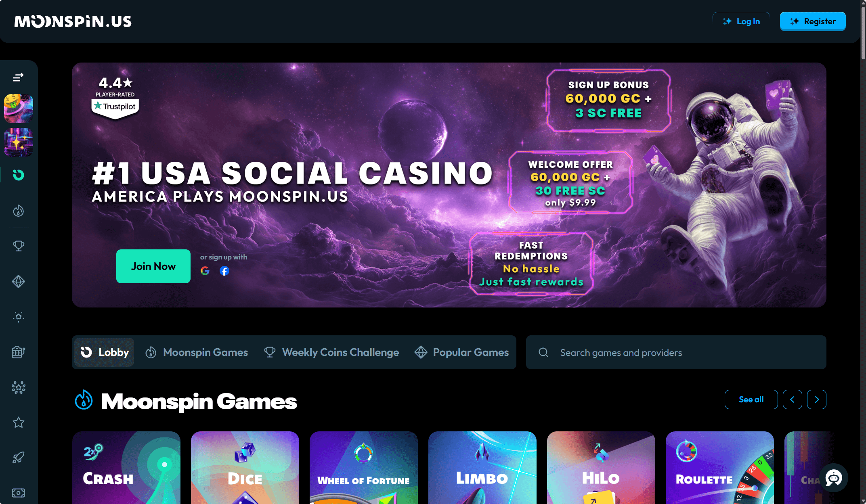Click the Register button
The width and height of the screenshot is (866, 504).
813,21
